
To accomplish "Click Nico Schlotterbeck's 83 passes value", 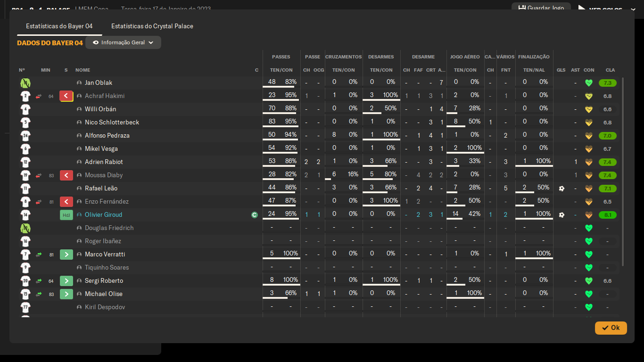I will 272,122.
